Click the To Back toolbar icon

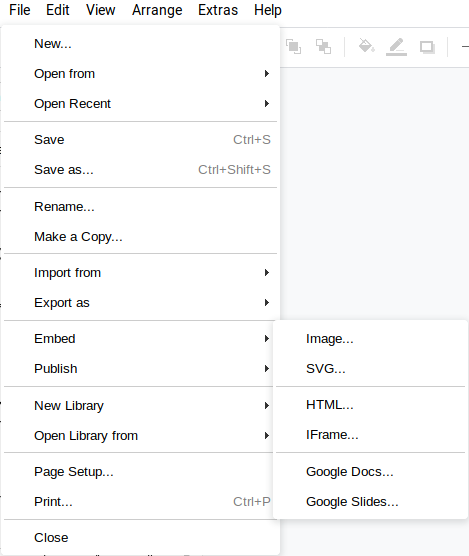323,46
